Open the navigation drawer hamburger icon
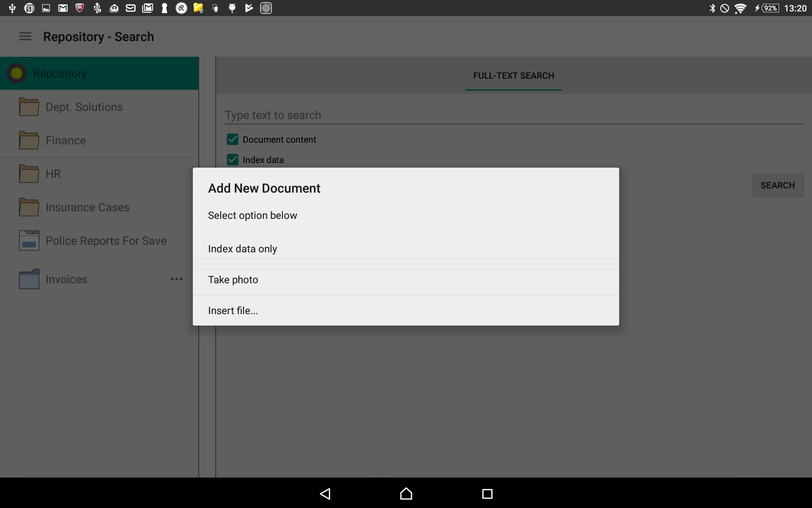The height and width of the screenshot is (508, 812). [x=25, y=36]
